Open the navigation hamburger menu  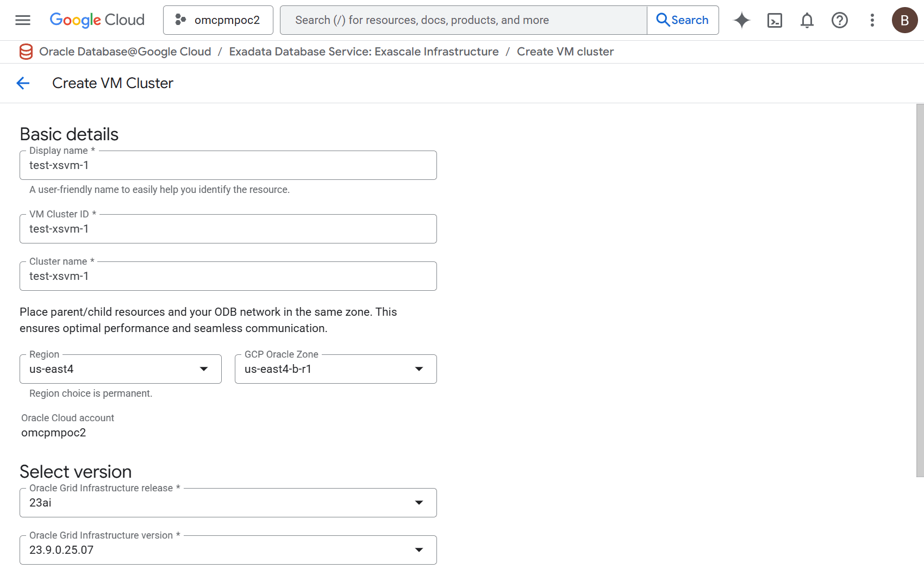click(22, 20)
